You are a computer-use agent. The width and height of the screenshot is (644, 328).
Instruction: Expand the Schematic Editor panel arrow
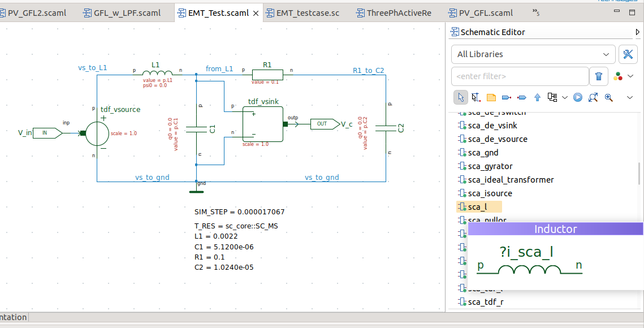(x=637, y=32)
